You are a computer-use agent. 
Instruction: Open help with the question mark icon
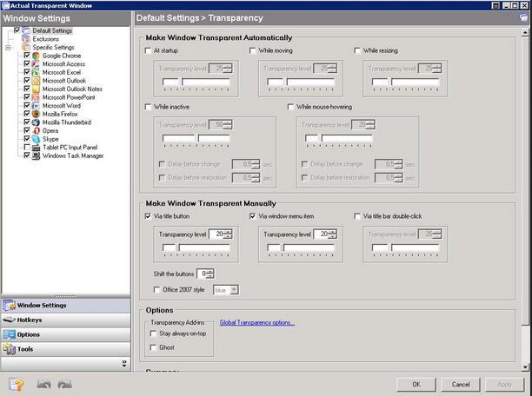(16, 385)
